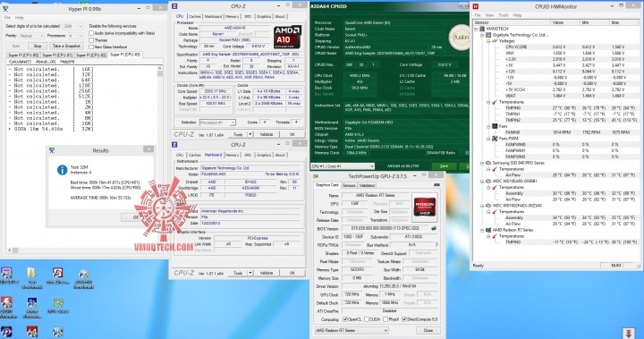Open the Priority Normal dropdown
Screen dimensions: 644x339
click(x=30, y=36)
